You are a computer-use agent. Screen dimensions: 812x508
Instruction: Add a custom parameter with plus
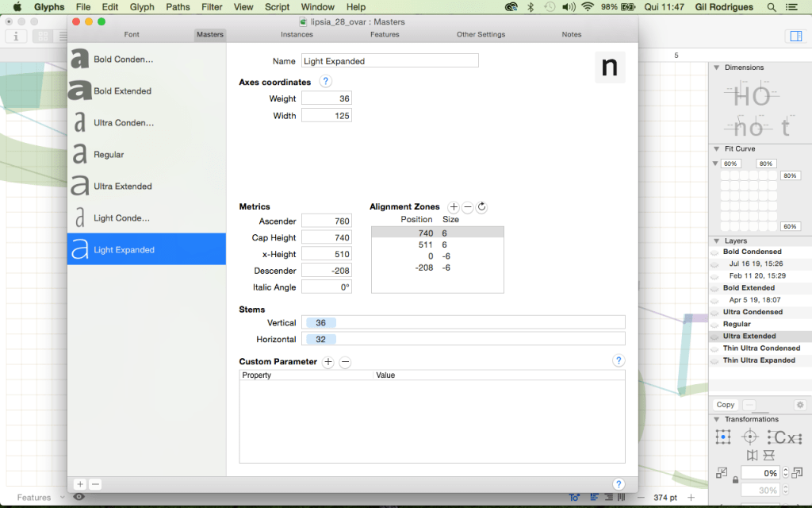[x=328, y=362]
